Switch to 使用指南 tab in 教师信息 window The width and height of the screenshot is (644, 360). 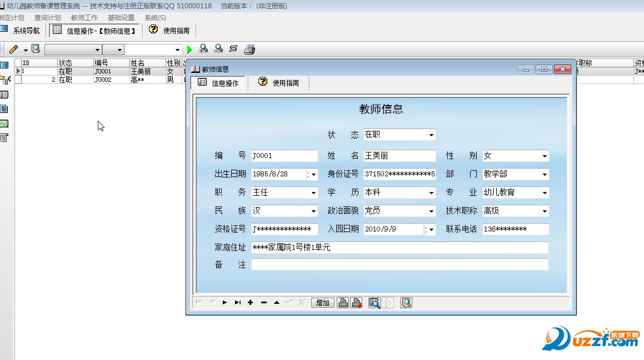click(x=279, y=83)
